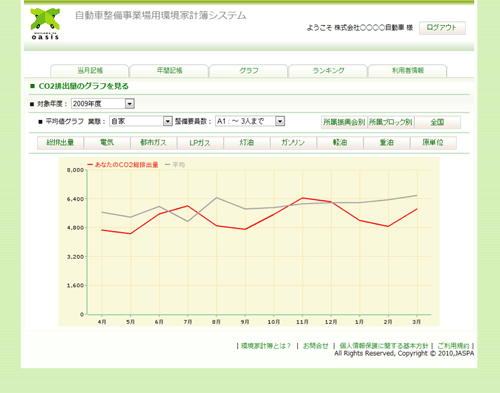Show the 電気 graph
Image resolution: width=500 pixels, height=393 pixels.
click(x=107, y=143)
